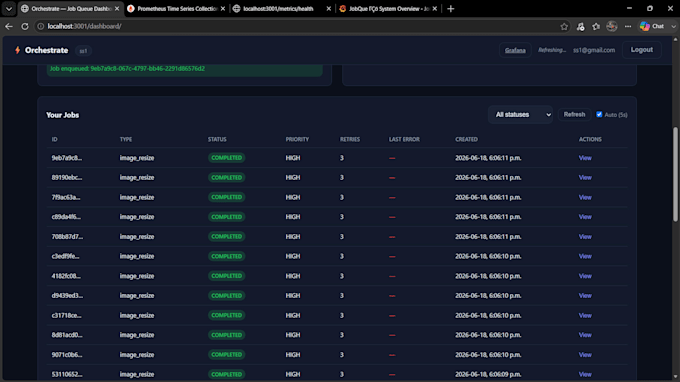
Task: Click the COMPLETED badge of job c3edf9fe
Action: point(226,256)
